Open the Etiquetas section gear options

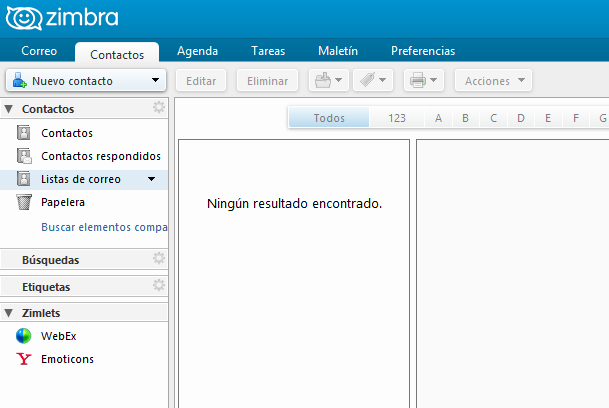pyautogui.click(x=158, y=285)
